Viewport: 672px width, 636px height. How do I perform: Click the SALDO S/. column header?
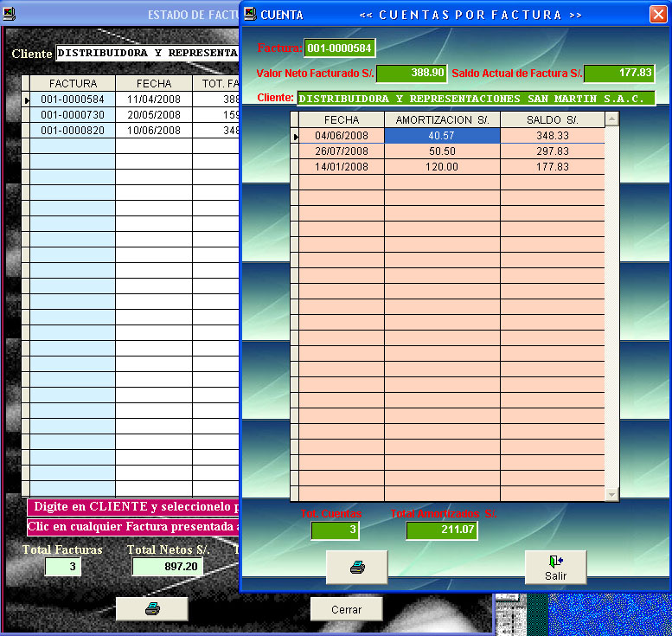(552, 119)
